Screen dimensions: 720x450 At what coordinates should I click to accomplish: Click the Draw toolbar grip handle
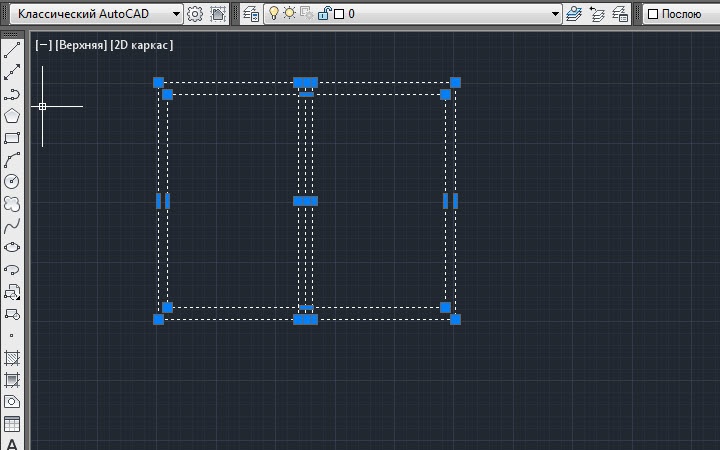click(10, 34)
